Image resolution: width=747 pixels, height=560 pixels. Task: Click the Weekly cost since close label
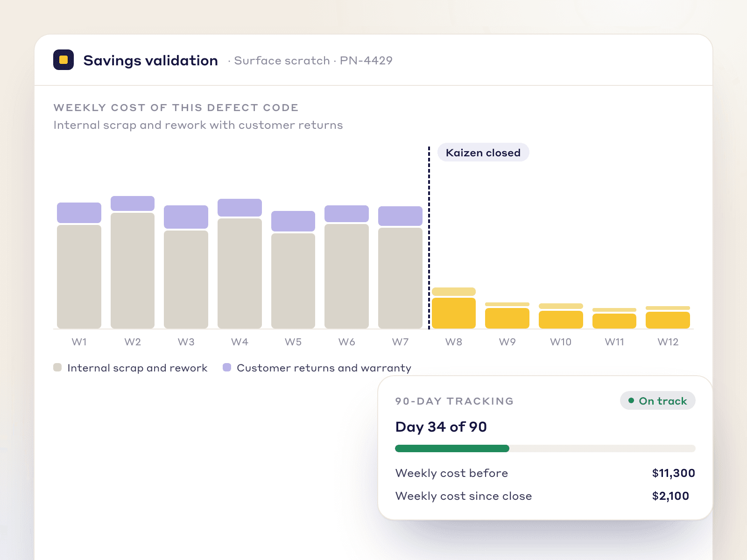464,496
